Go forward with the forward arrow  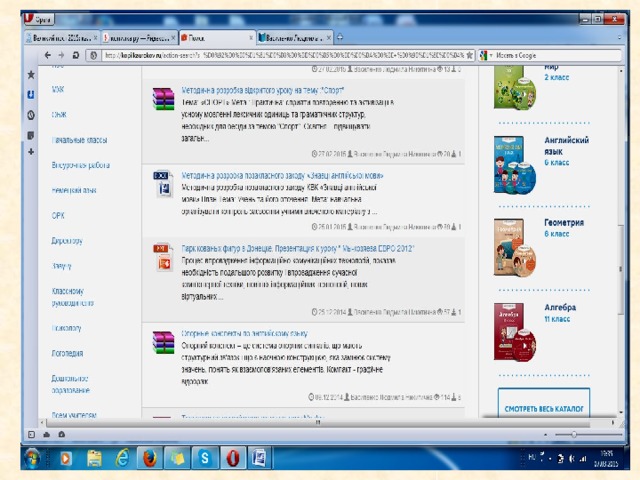(62, 55)
